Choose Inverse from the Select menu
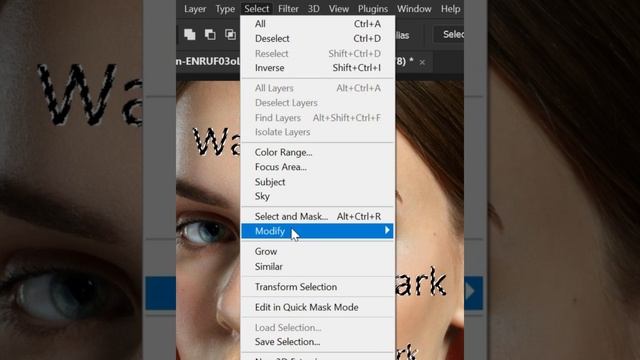640x360 pixels. pos(318,68)
